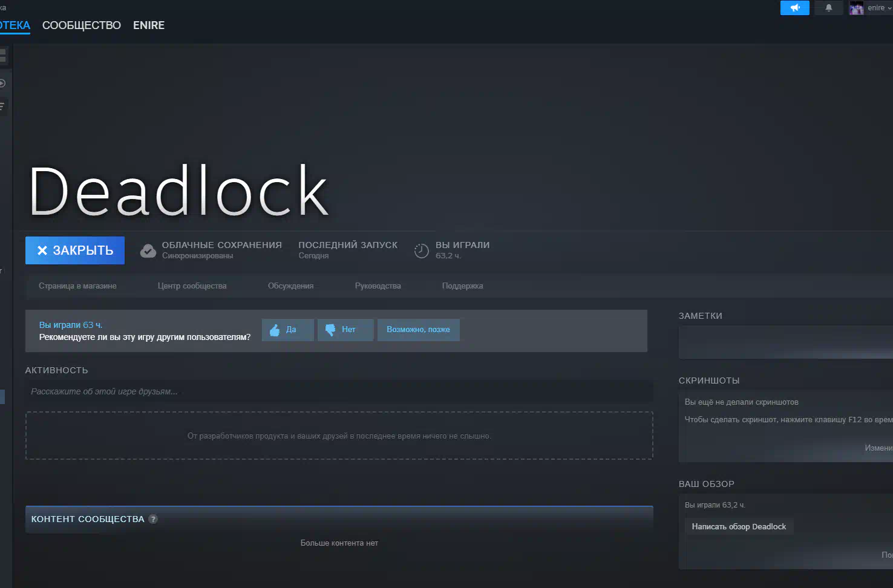Open Центр сообщества link
This screenshot has width=893, height=588.
tap(192, 286)
